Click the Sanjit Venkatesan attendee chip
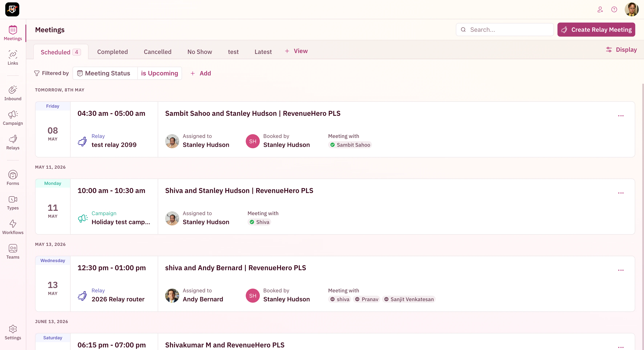This screenshot has height=350, width=644. (x=409, y=299)
